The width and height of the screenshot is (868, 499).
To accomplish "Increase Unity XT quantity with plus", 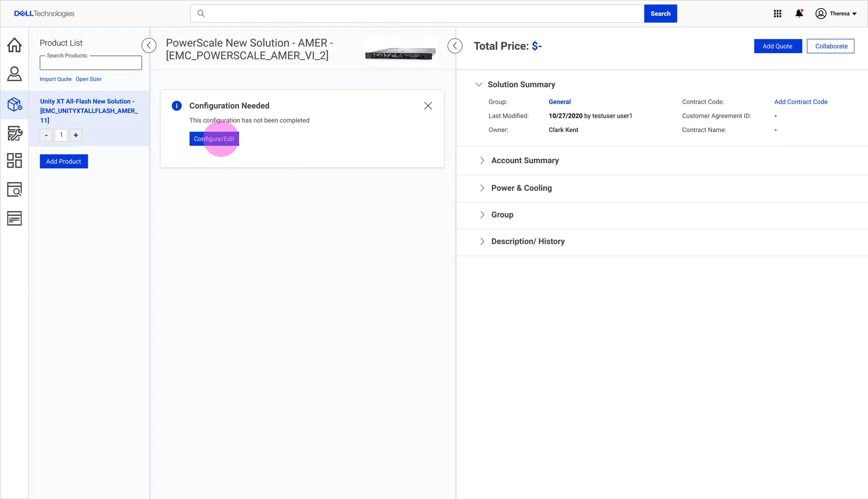I will (x=76, y=135).
